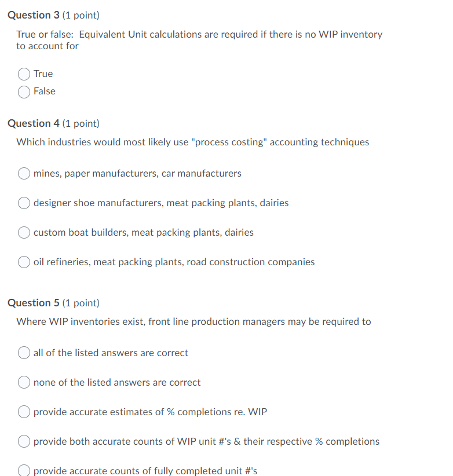Select the False radio button for Question 3

(x=24, y=91)
